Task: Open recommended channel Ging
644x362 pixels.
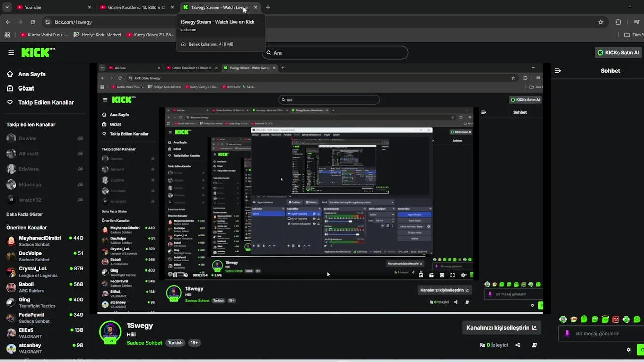Action: 44,302
